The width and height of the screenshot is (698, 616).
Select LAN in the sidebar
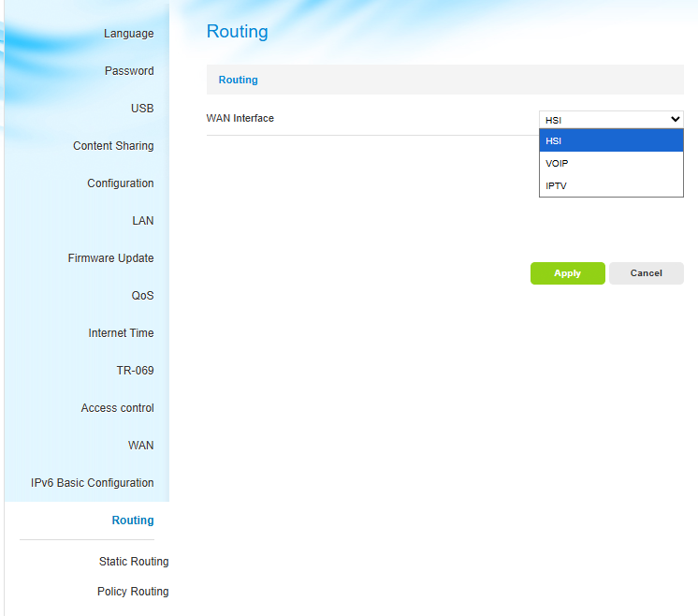pyautogui.click(x=142, y=221)
